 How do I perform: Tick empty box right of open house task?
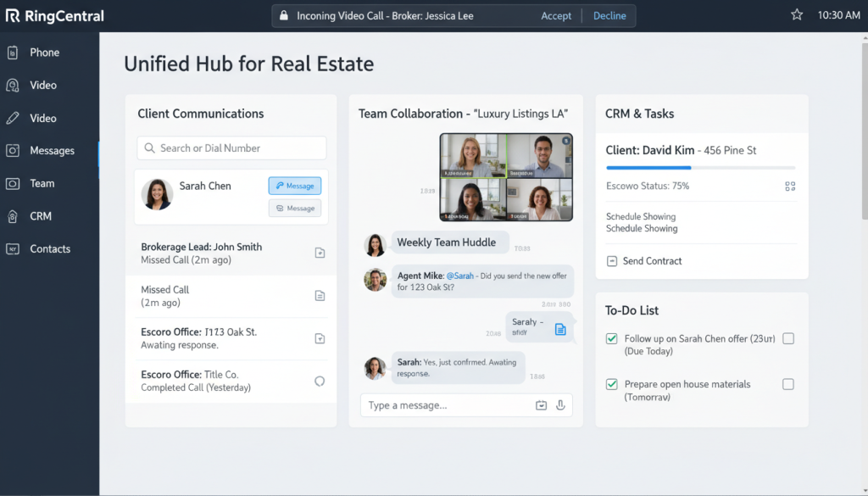(x=788, y=384)
